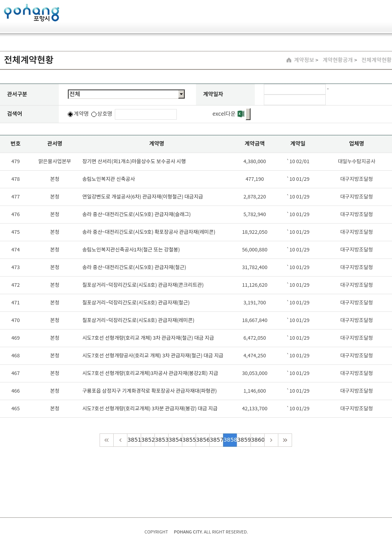Select the 상호명 radio button
The height and width of the screenshot is (557, 392).
[94, 114]
